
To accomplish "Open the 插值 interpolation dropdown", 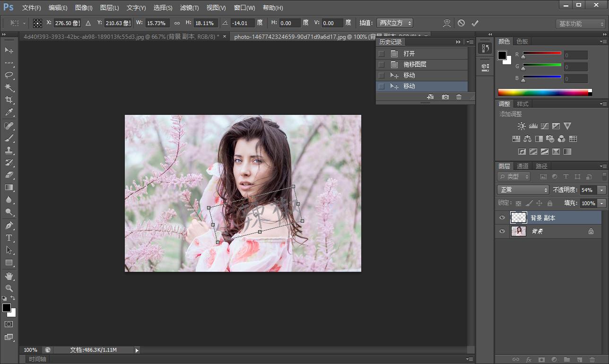I will [394, 23].
